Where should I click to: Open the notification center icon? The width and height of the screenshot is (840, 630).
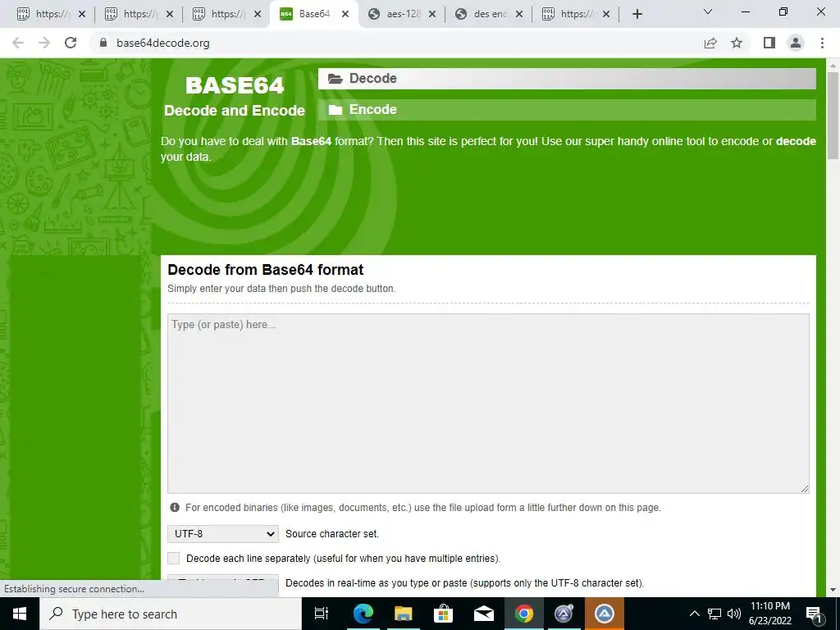pyautogui.click(x=814, y=614)
